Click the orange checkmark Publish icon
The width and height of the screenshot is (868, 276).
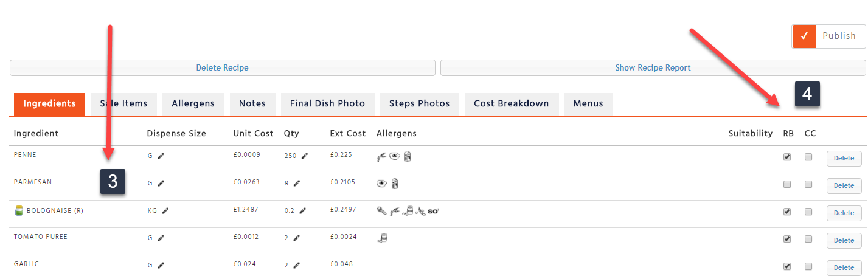(804, 36)
